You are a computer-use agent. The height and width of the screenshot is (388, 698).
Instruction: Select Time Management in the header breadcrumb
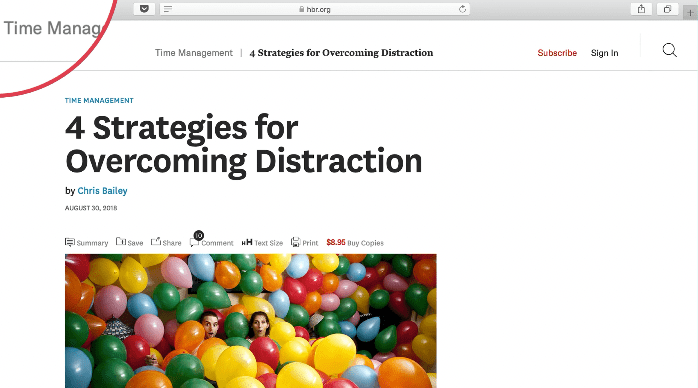[x=194, y=53]
